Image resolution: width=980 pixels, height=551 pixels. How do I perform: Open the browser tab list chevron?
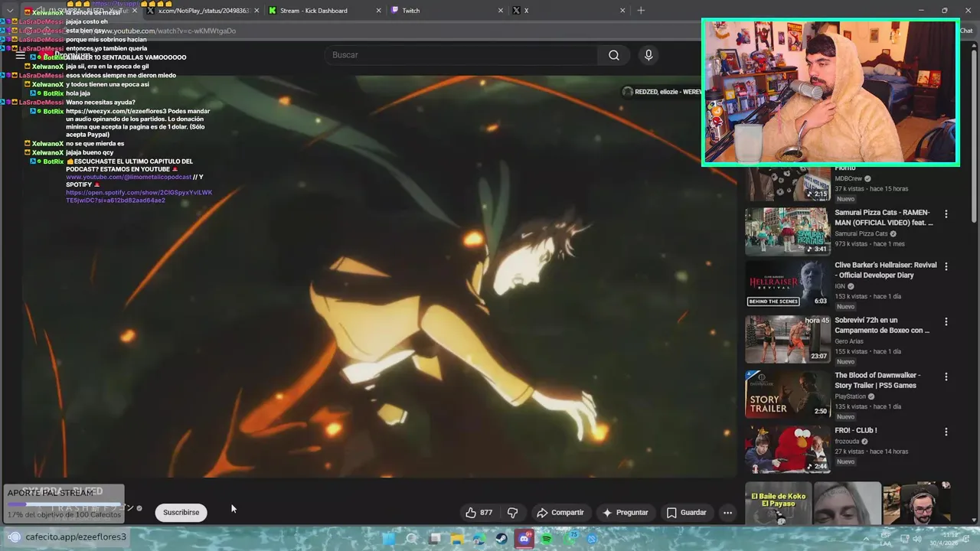(x=10, y=11)
